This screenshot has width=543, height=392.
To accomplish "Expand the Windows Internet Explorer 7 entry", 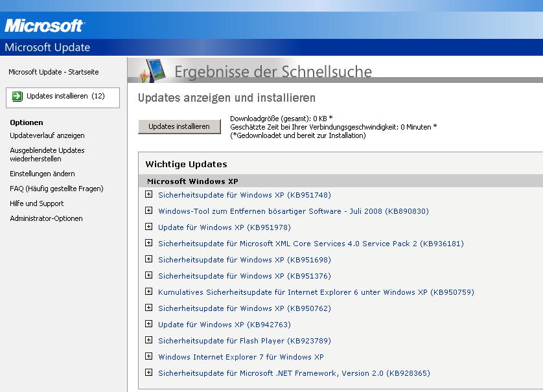I will (x=148, y=356).
